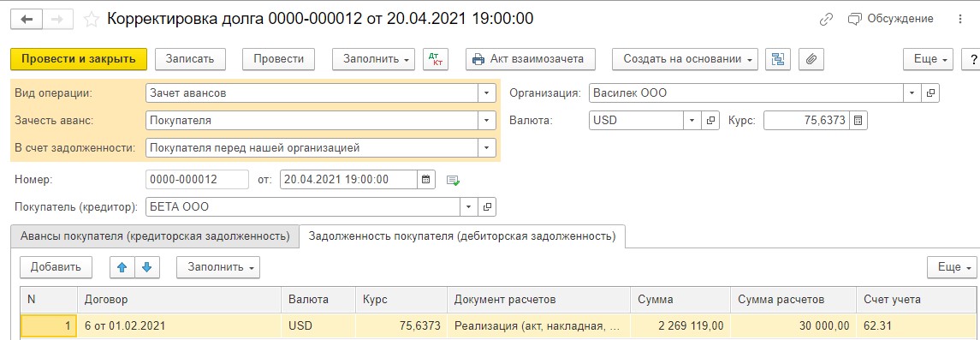
Task: Move the row down with blue arrow
Action: tap(147, 267)
